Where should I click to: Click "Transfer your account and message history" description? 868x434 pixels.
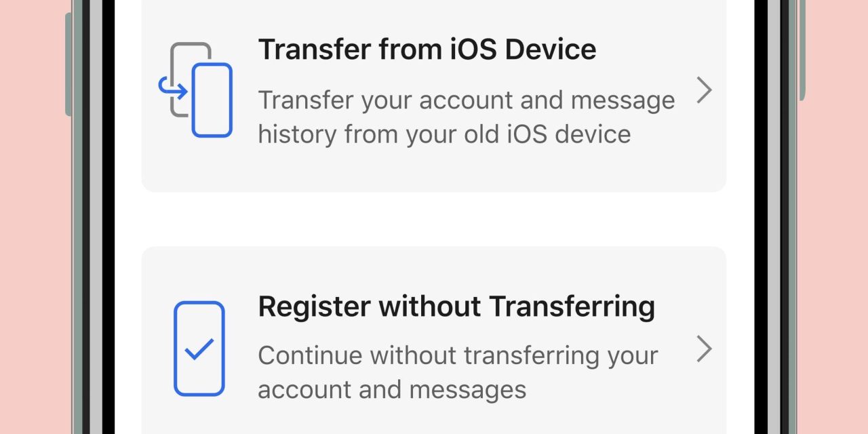click(x=467, y=100)
